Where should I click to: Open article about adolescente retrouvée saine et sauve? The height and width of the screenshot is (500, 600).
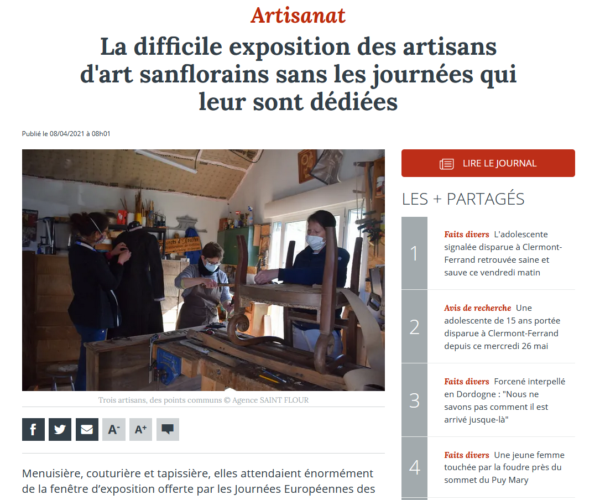pyautogui.click(x=502, y=253)
